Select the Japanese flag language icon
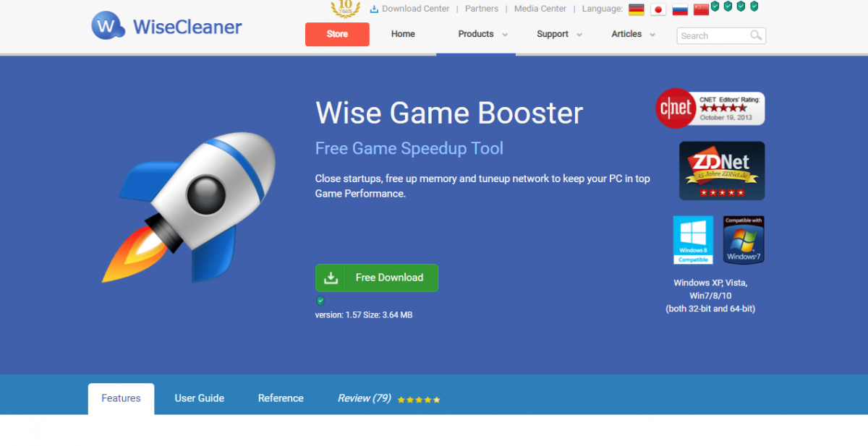The image size is (868, 446). tap(658, 9)
